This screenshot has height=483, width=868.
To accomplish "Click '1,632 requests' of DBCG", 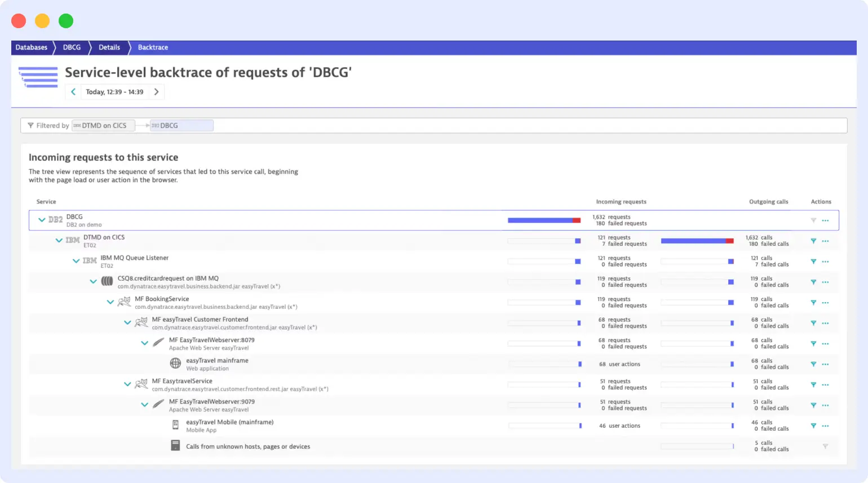I will (612, 217).
